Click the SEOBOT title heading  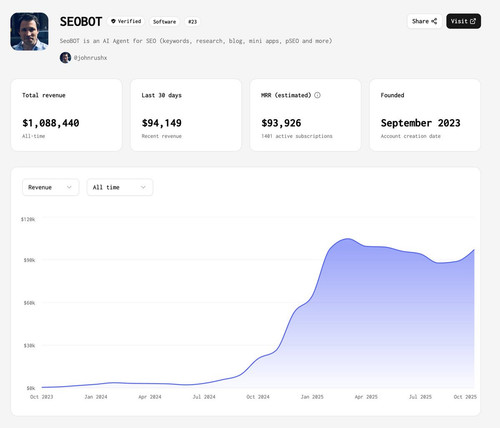pos(81,22)
